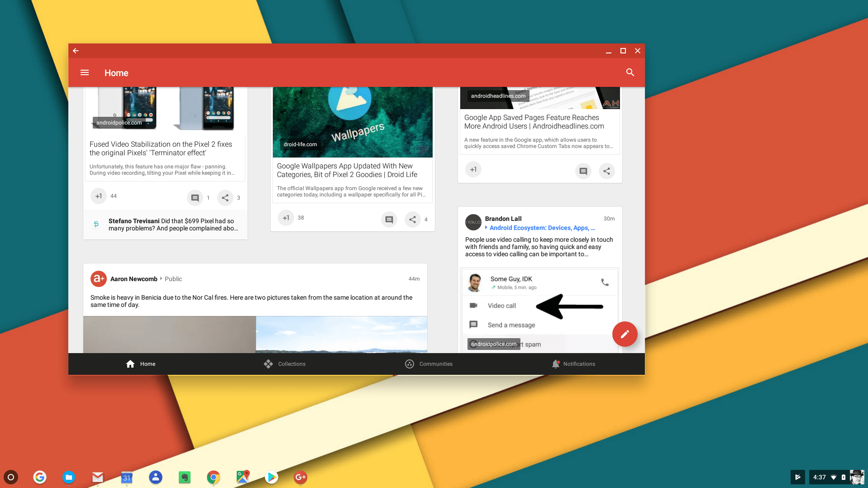Open the Files app from the shelf

point(69,477)
